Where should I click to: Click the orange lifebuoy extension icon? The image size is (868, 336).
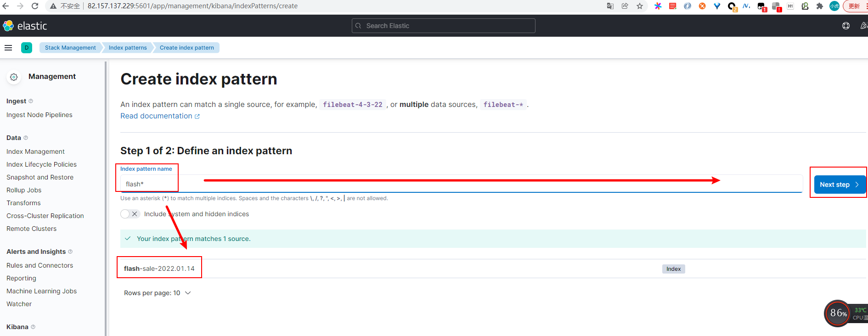click(702, 6)
